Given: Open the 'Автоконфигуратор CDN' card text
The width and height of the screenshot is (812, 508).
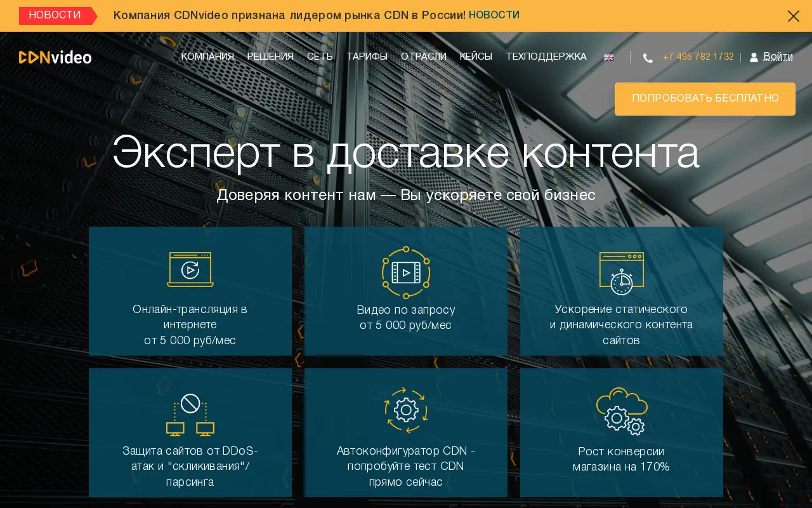Looking at the screenshot, I should (406, 467).
